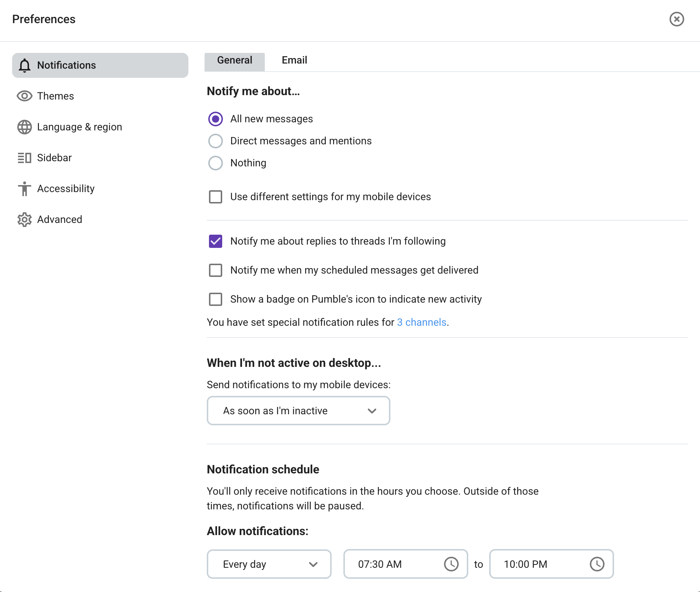700x592 pixels.
Task: Enable notifications for scheduled message delivery
Action: pos(216,270)
